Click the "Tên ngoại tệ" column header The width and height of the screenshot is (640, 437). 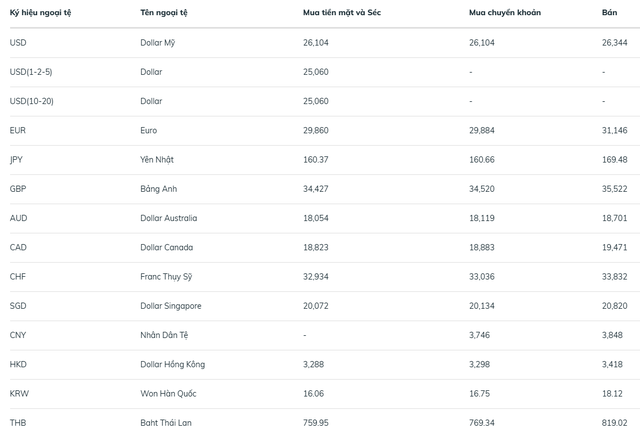tap(165, 12)
